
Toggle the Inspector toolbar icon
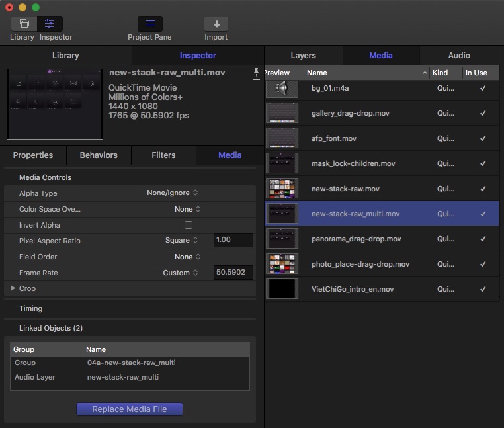(x=50, y=24)
